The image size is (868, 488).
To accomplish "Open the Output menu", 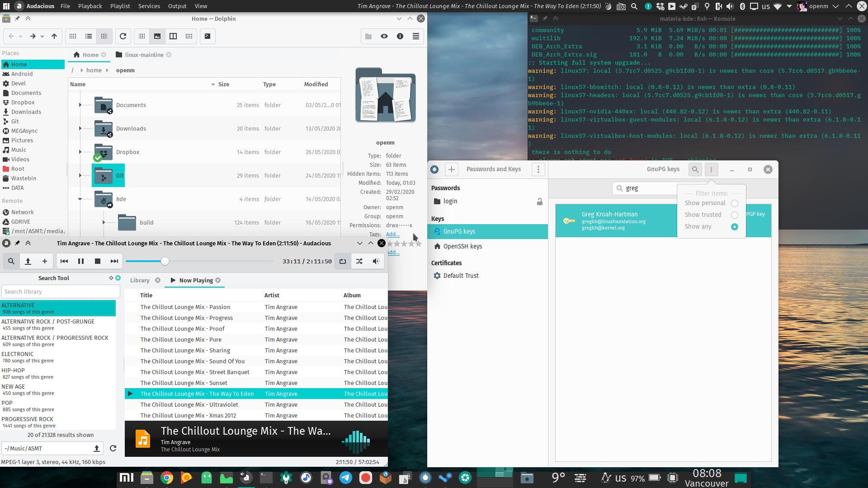I will [x=177, y=6].
